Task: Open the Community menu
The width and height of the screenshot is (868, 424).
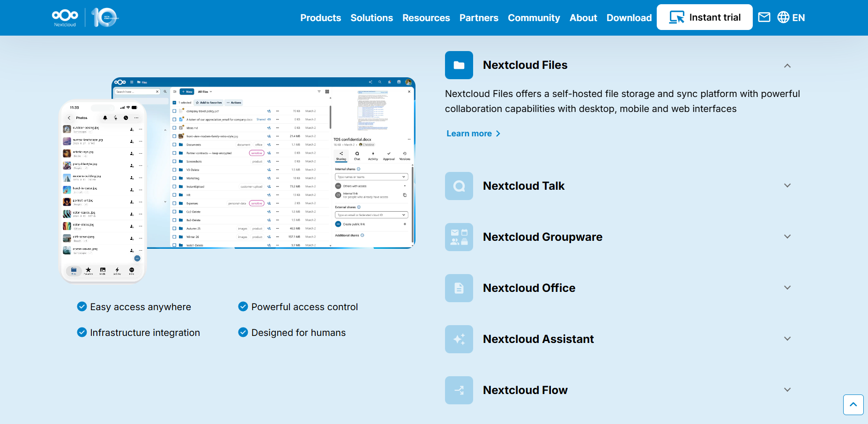Action: [x=534, y=18]
